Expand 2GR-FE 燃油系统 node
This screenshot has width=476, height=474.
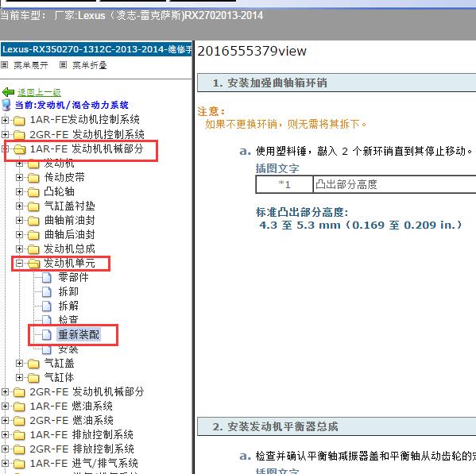(5, 420)
